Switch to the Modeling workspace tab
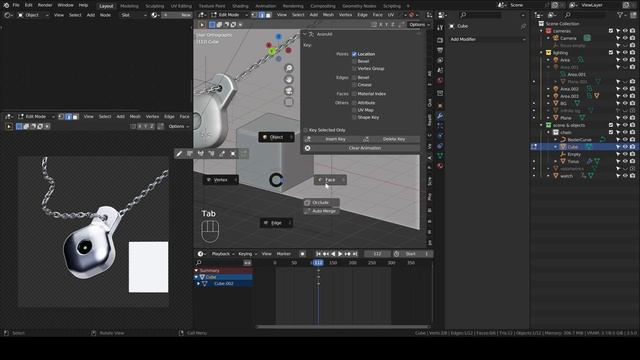640x360 pixels. pos(129,6)
